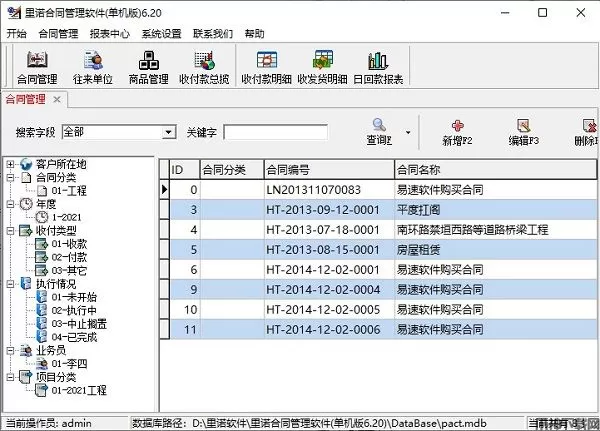
Task: Click the 04-已完成 item icon
Action: click(41, 337)
